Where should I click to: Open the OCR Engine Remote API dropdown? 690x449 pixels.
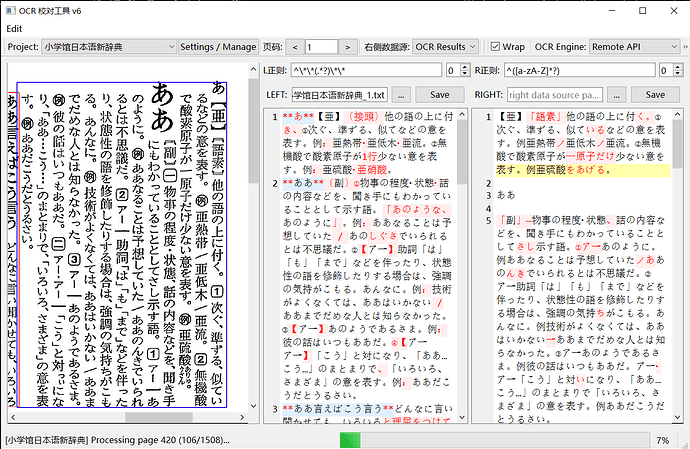635,47
